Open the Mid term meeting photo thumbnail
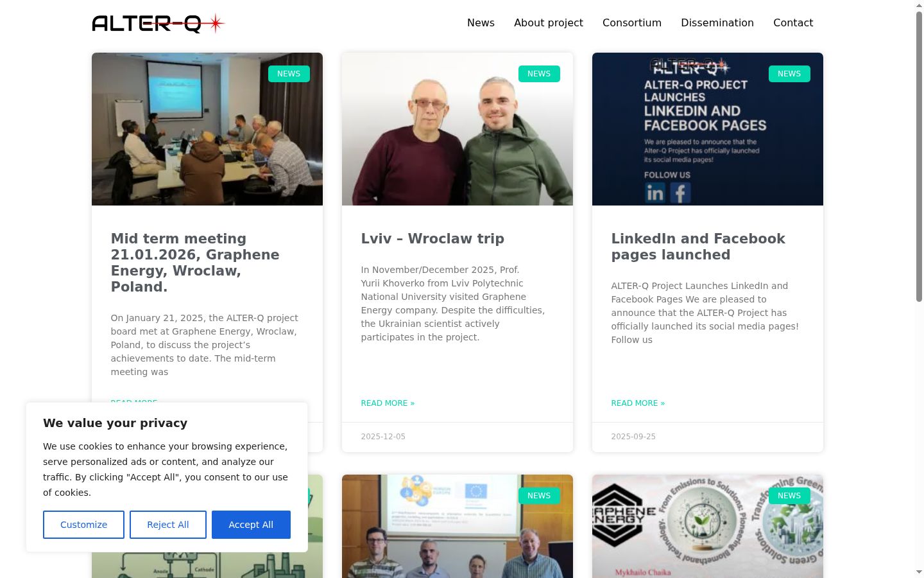The height and width of the screenshot is (578, 924). point(207,129)
